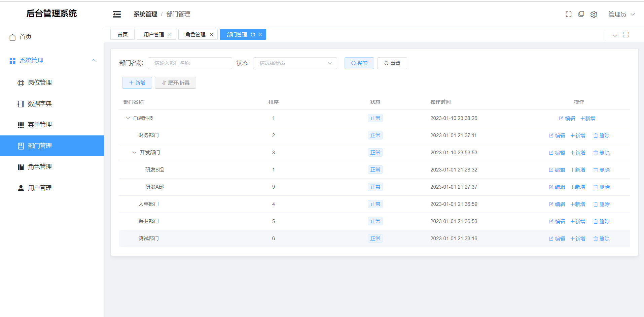644x317 pixels.
Task: Focus the 部门名称 search input
Action: click(190, 63)
